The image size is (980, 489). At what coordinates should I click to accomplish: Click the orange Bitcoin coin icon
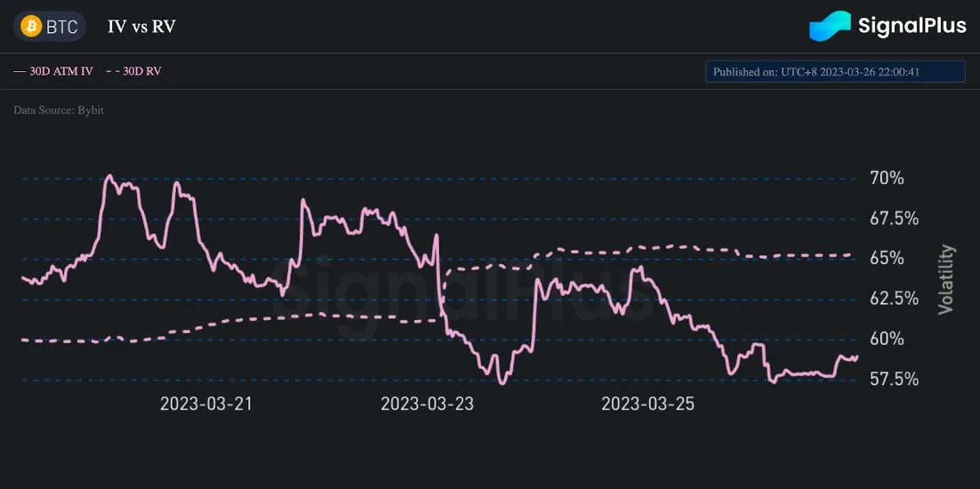click(x=30, y=27)
